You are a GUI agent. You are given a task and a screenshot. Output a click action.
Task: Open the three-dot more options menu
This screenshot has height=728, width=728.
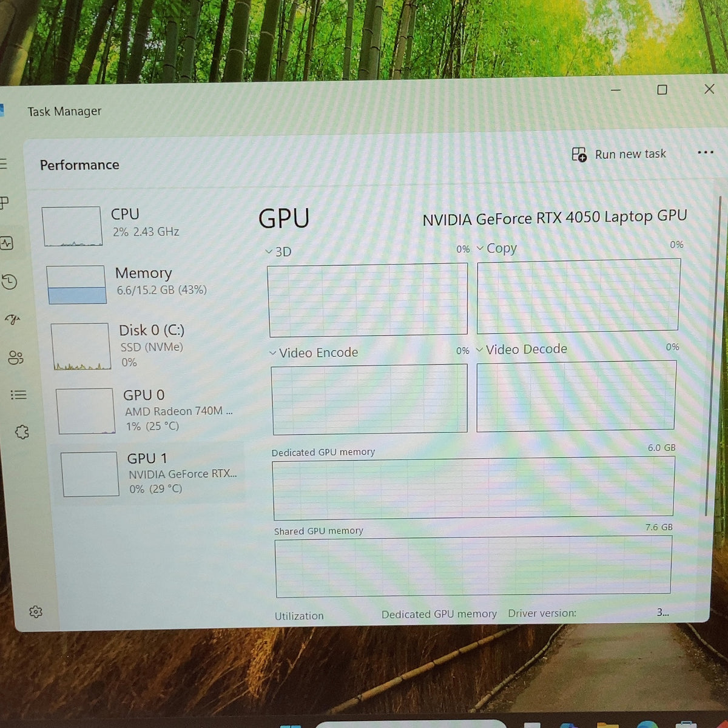[x=706, y=152]
